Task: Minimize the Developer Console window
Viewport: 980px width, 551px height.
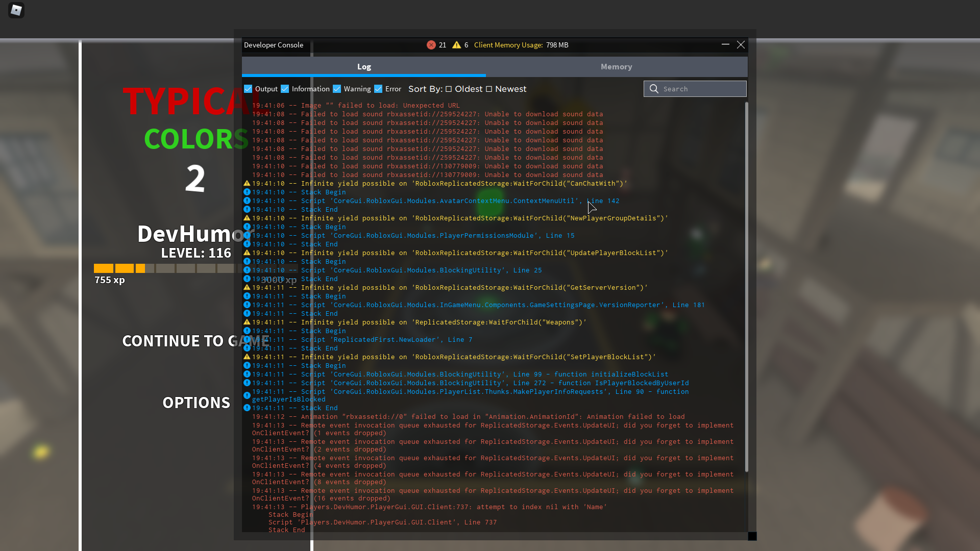Action: pyautogui.click(x=725, y=45)
